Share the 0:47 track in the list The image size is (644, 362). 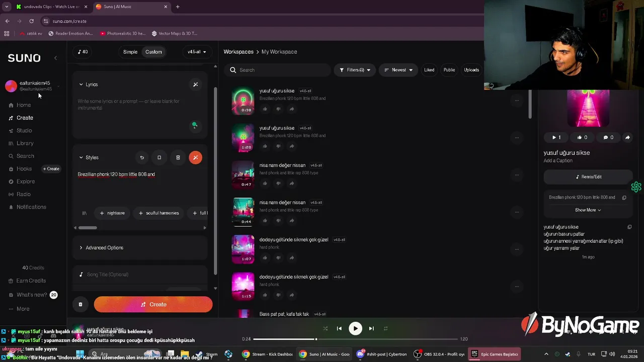[292, 184]
